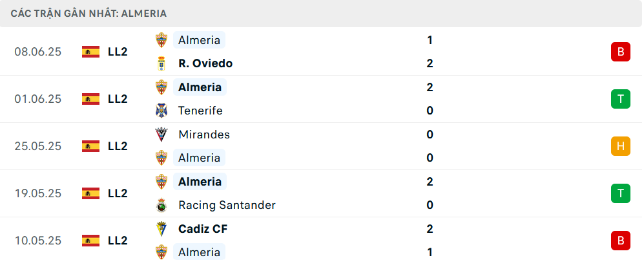Click Spain flag in 10.05.25 row
This screenshot has height=260, width=644.
(x=91, y=240)
